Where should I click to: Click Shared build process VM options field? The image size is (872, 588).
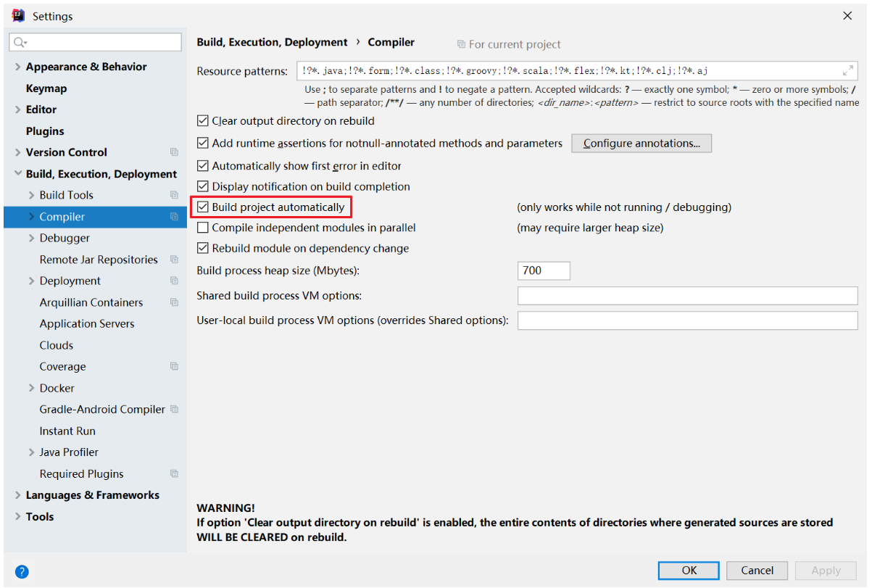tap(687, 296)
